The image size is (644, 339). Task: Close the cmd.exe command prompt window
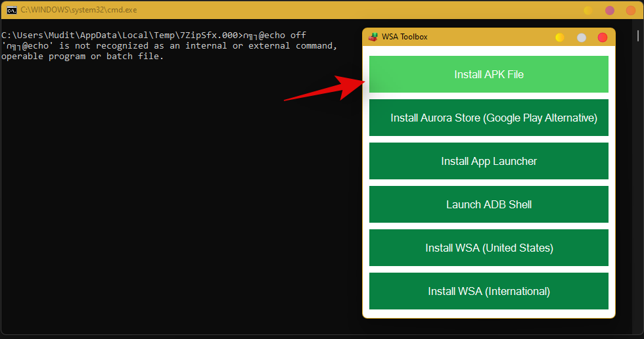click(631, 11)
